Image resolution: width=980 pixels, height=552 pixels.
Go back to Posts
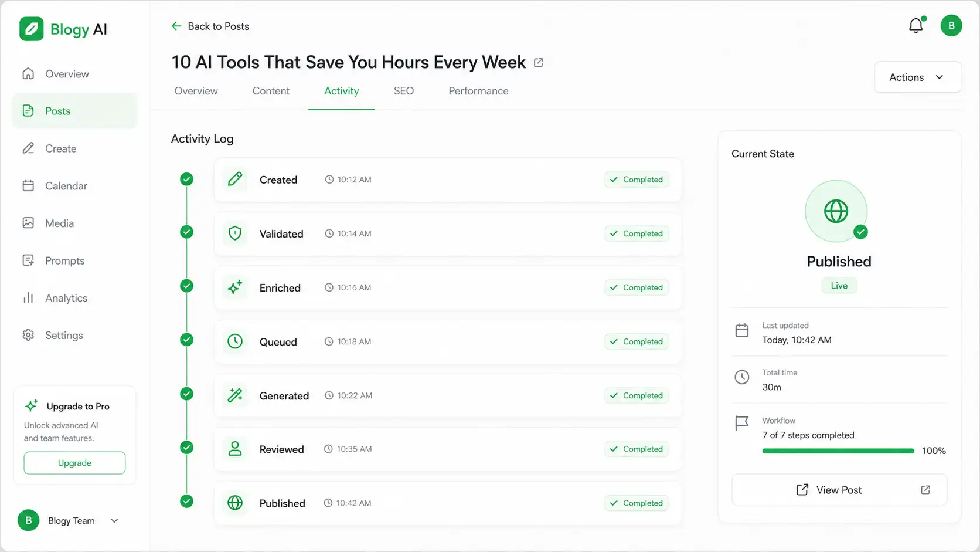coord(210,26)
